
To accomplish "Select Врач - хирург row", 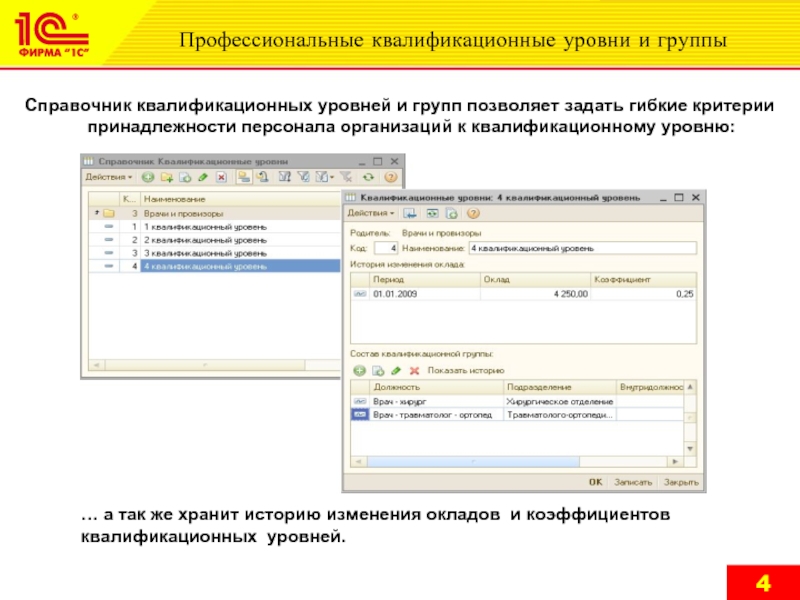I will coord(517,402).
